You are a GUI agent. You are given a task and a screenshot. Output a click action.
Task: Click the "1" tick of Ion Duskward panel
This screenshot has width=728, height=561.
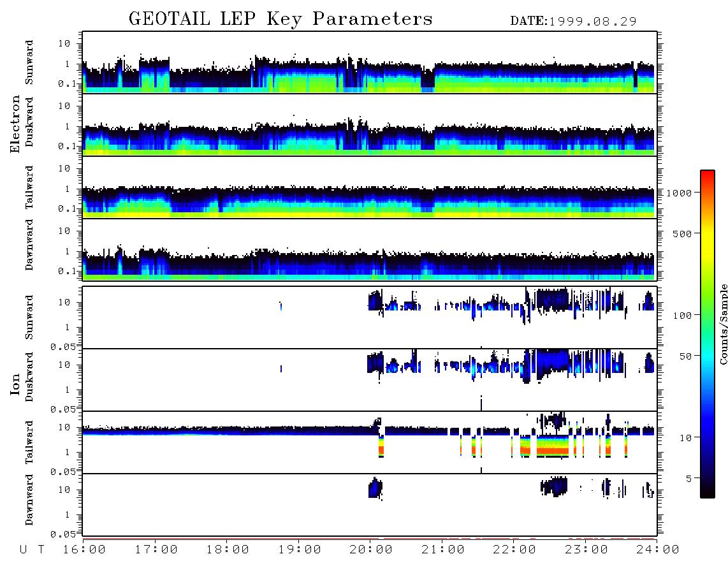coord(68,390)
